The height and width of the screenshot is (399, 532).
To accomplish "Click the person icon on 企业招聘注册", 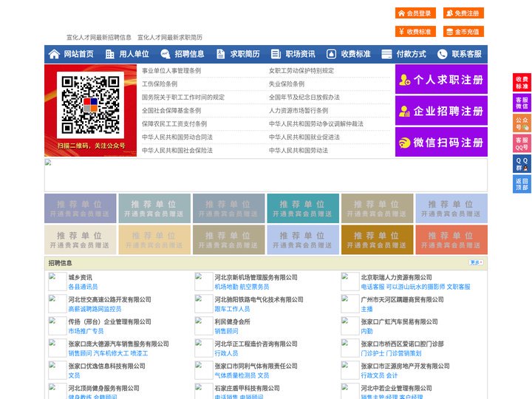I will coord(404,111).
